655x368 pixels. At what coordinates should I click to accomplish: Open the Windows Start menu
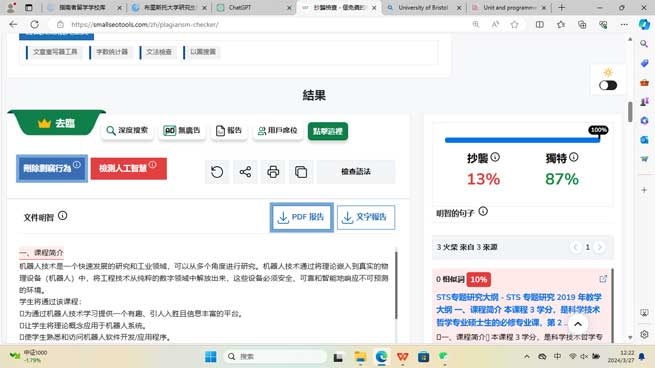(x=211, y=357)
